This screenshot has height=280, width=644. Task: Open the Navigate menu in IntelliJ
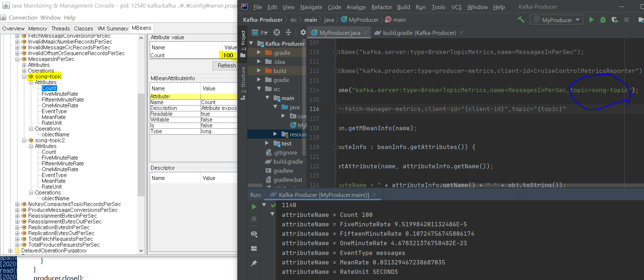click(311, 7)
